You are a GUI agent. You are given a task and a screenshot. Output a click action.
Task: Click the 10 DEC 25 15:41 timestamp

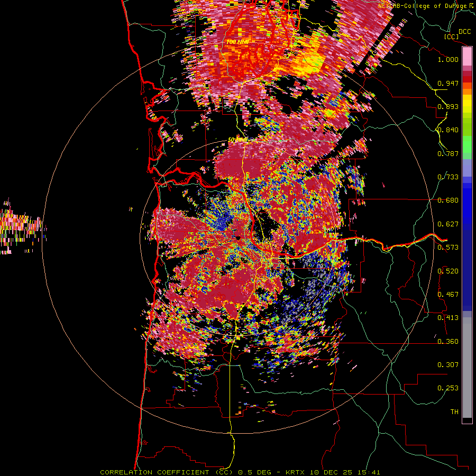(x=345, y=472)
